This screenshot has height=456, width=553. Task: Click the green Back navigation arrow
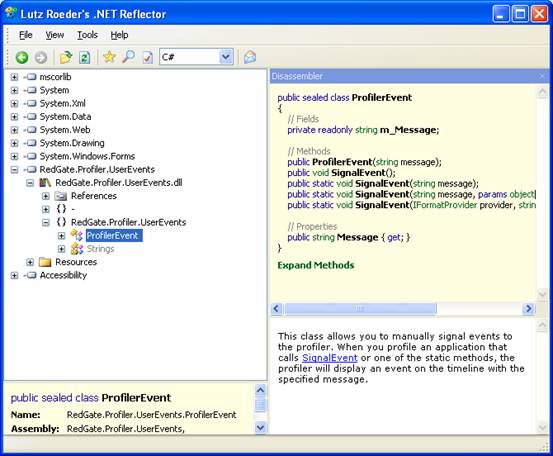(22, 57)
